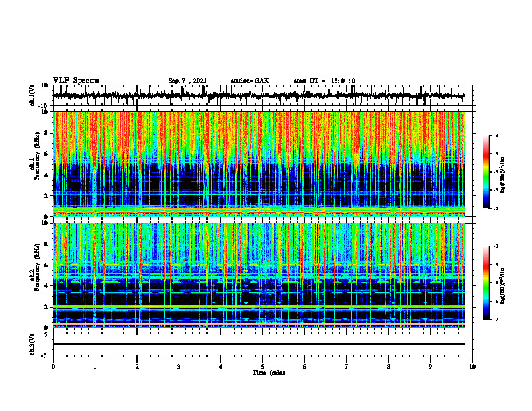Click the ch.2 spectrogram color scale bar
This screenshot has width=532, height=411.
point(486,283)
